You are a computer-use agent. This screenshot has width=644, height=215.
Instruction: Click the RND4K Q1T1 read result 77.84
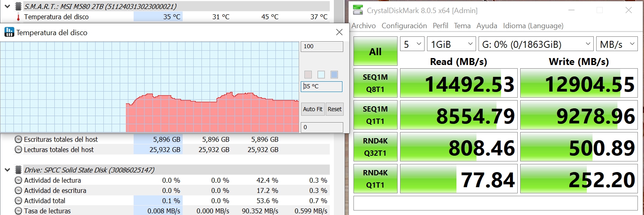pos(458,179)
